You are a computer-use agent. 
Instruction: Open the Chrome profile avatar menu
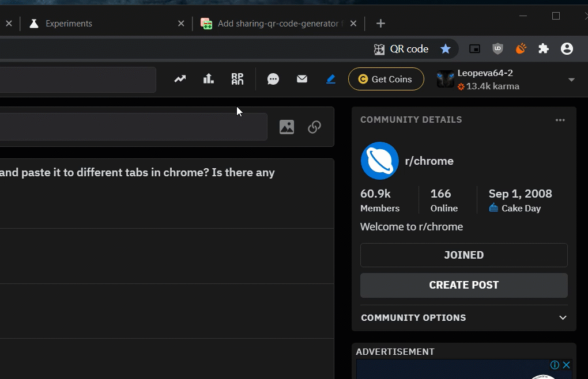[x=567, y=49]
